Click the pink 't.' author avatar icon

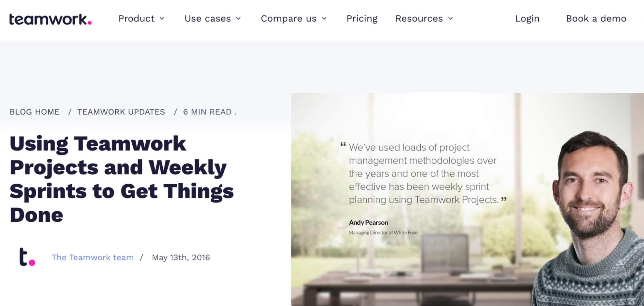(26, 258)
